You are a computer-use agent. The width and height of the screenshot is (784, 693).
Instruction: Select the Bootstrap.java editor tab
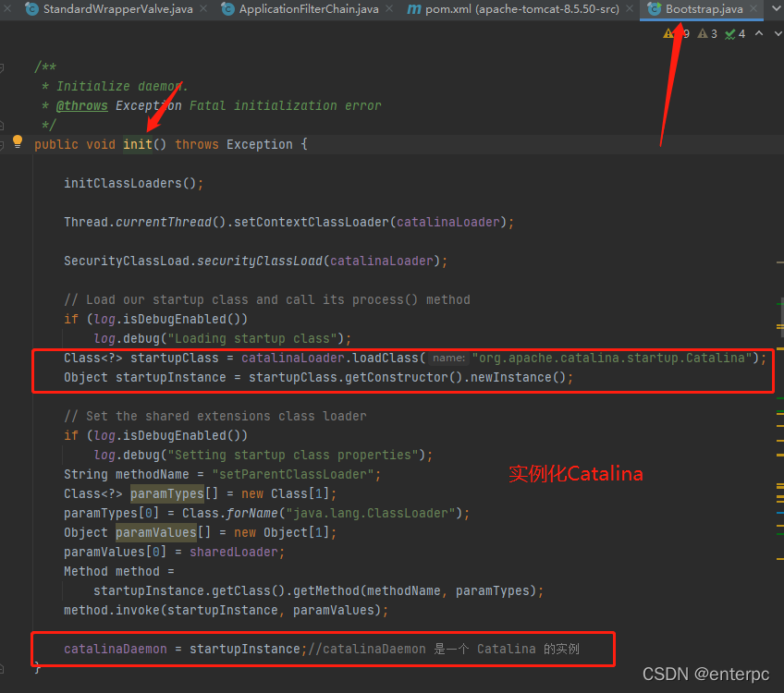[x=704, y=9]
